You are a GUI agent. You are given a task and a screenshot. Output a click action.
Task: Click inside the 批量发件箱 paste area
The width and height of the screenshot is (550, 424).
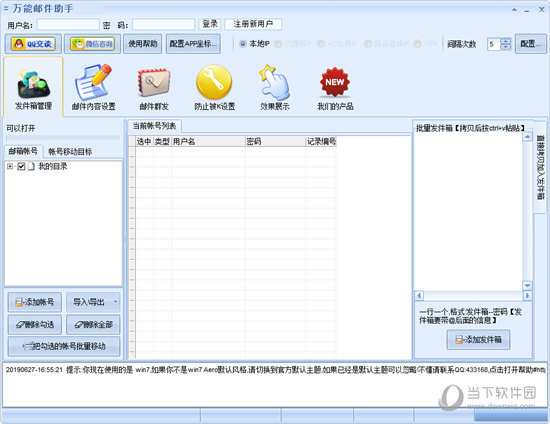coord(468,211)
